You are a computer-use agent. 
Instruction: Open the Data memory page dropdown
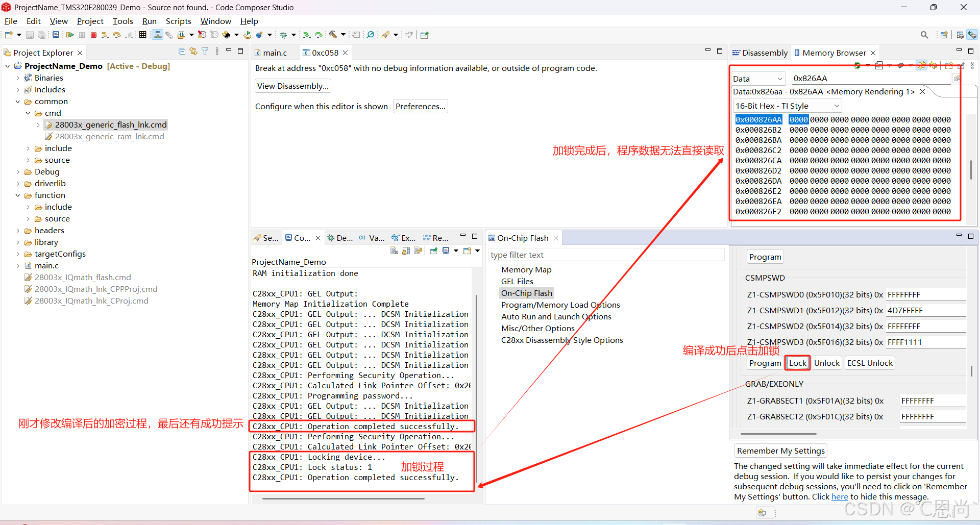pyautogui.click(x=758, y=79)
